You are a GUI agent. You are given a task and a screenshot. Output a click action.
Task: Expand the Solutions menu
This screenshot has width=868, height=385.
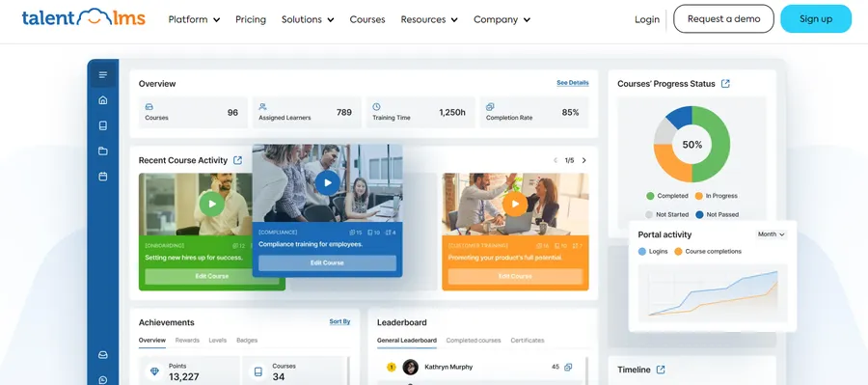coord(308,19)
